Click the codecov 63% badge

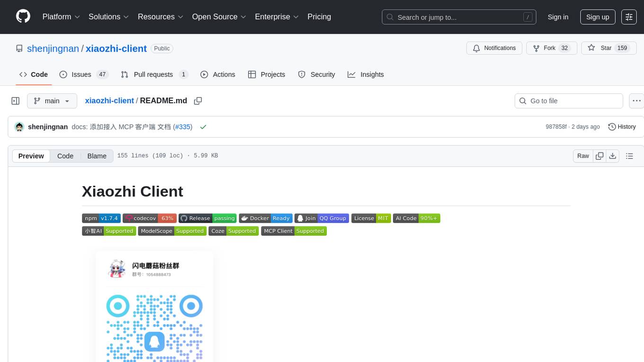point(150,218)
